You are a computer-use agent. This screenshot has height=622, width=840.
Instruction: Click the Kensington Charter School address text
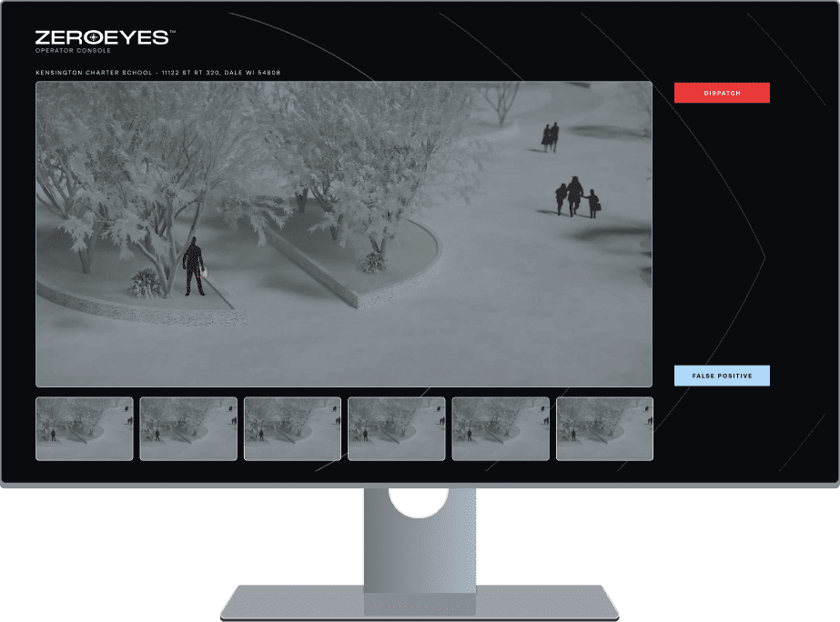tap(158, 72)
